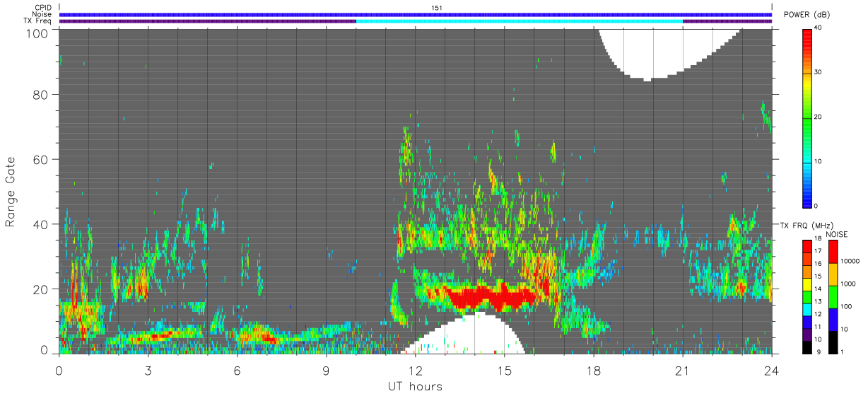Image resolution: width=868 pixels, height=401 pixels.
Task: Click the blue Noise strip above the plot
Action: coord(415,14)
